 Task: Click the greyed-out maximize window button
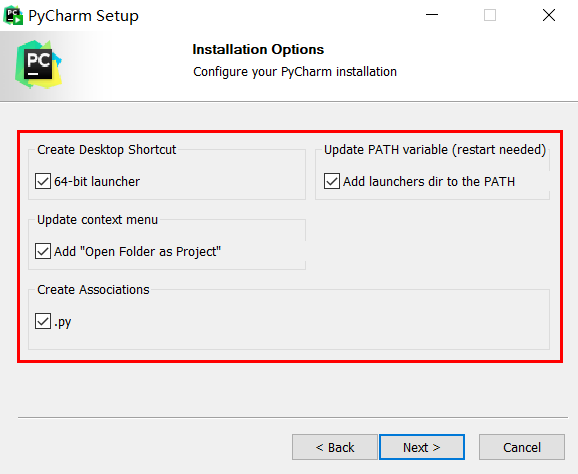(490, 15)
